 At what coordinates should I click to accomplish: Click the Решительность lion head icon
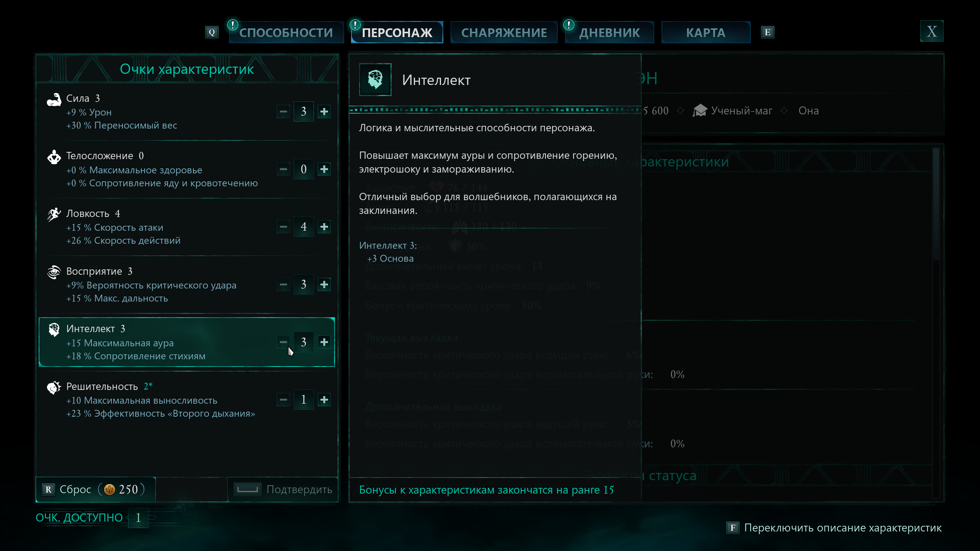pos(54,387)
